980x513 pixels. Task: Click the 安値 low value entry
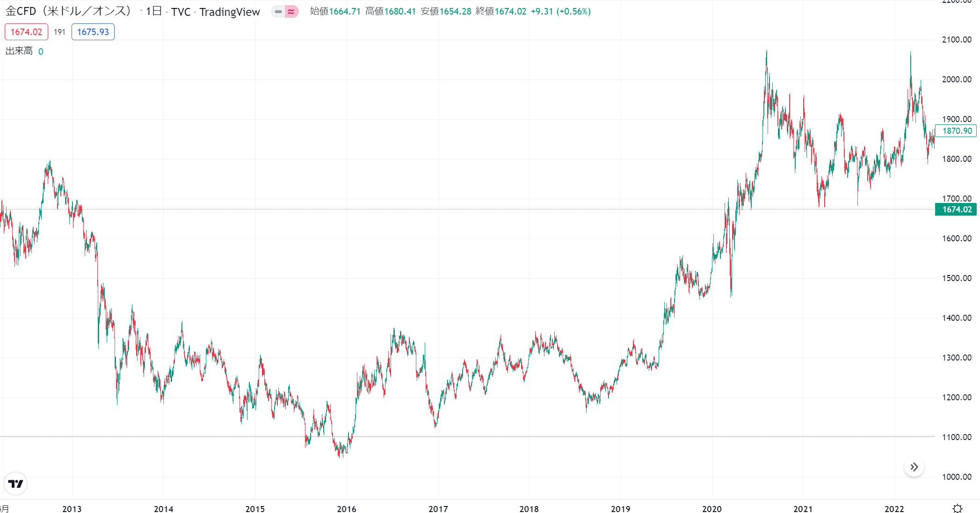[441, 11]
